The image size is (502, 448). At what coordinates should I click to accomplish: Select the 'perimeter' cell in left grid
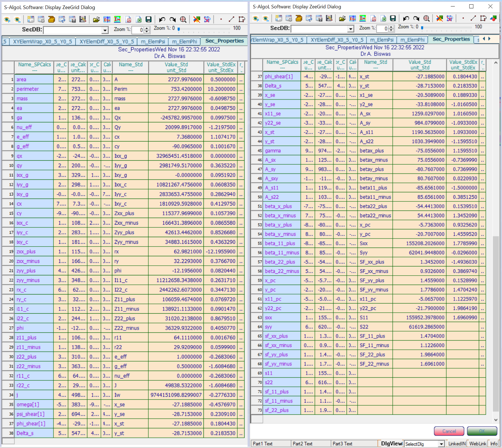34,89
